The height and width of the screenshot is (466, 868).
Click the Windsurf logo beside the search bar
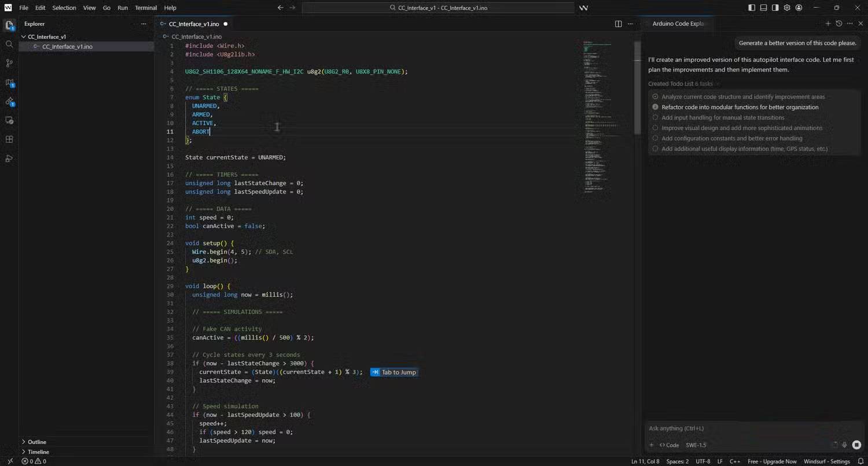click(x=583, y=8)
